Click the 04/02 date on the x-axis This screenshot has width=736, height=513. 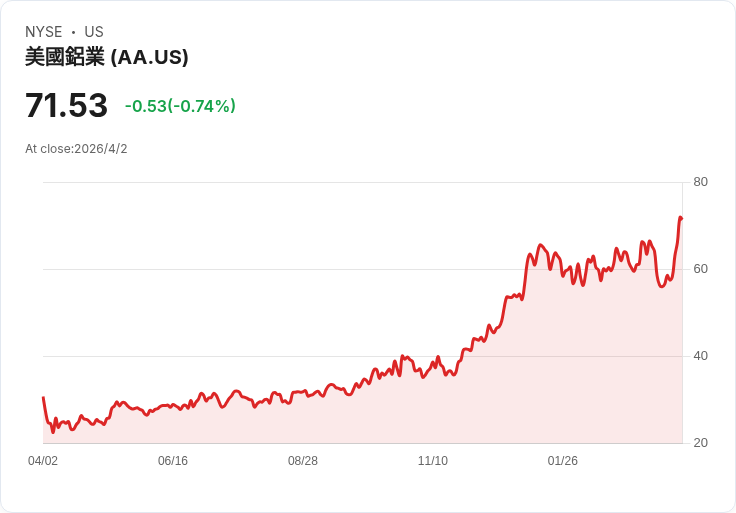click(x=43, y=461)
